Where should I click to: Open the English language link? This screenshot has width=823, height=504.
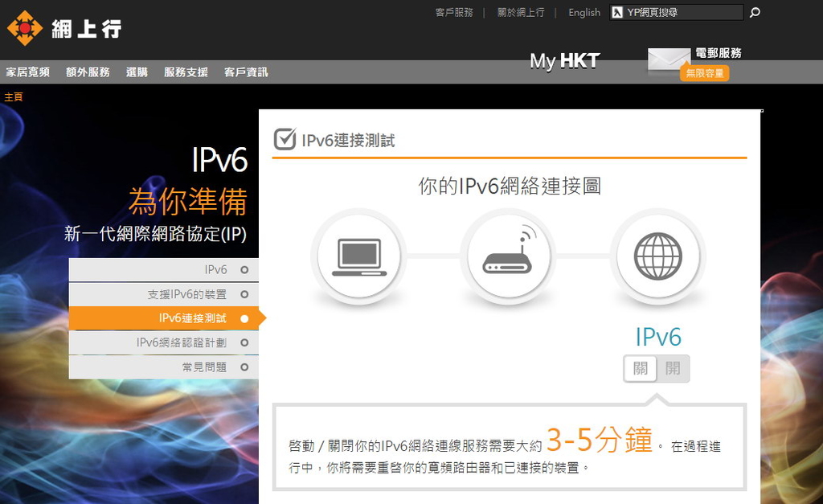[583, 12]
